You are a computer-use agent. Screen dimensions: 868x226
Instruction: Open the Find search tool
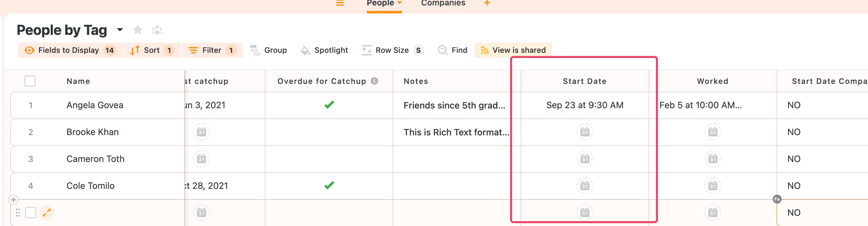(453, 50)
